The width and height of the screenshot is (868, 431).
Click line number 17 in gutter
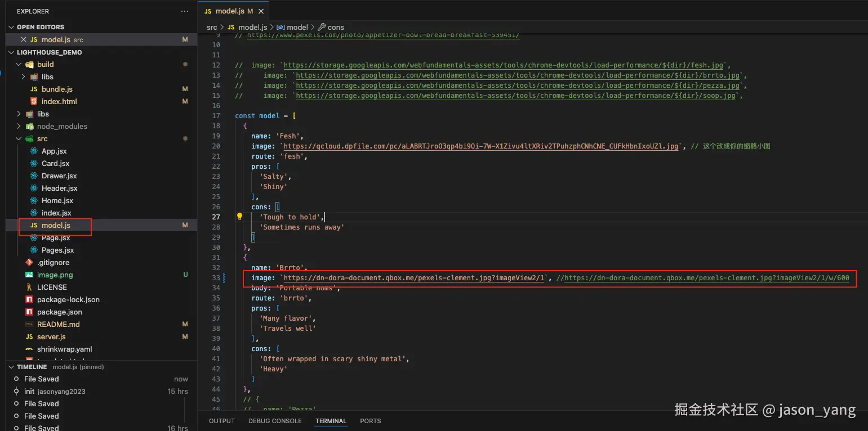pyautogui.click(x=216, y=116)
